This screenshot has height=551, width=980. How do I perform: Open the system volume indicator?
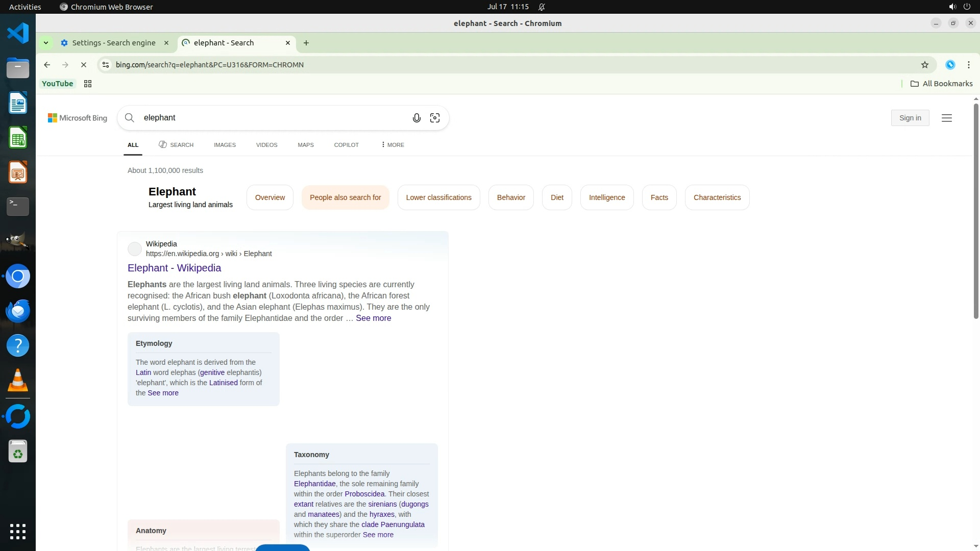[952, 7]
